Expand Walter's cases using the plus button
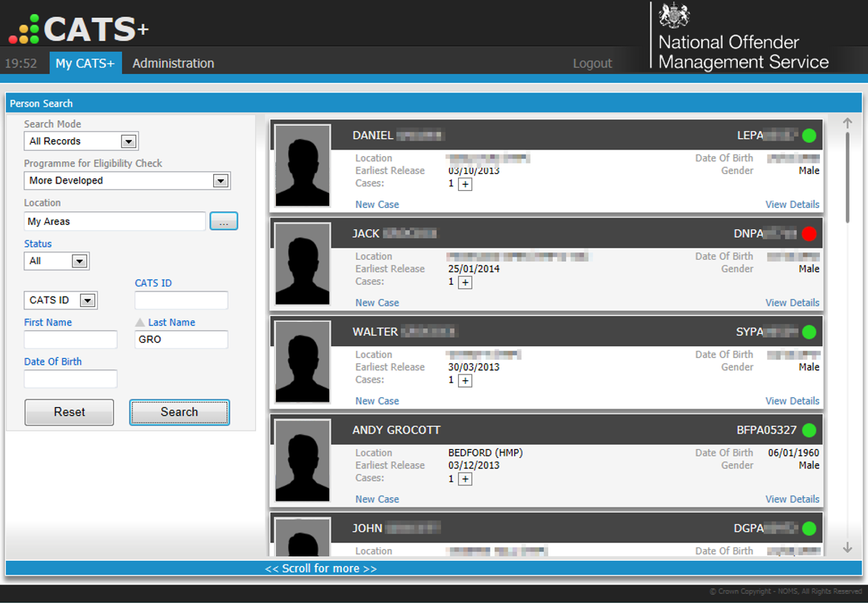 point(465,381)
